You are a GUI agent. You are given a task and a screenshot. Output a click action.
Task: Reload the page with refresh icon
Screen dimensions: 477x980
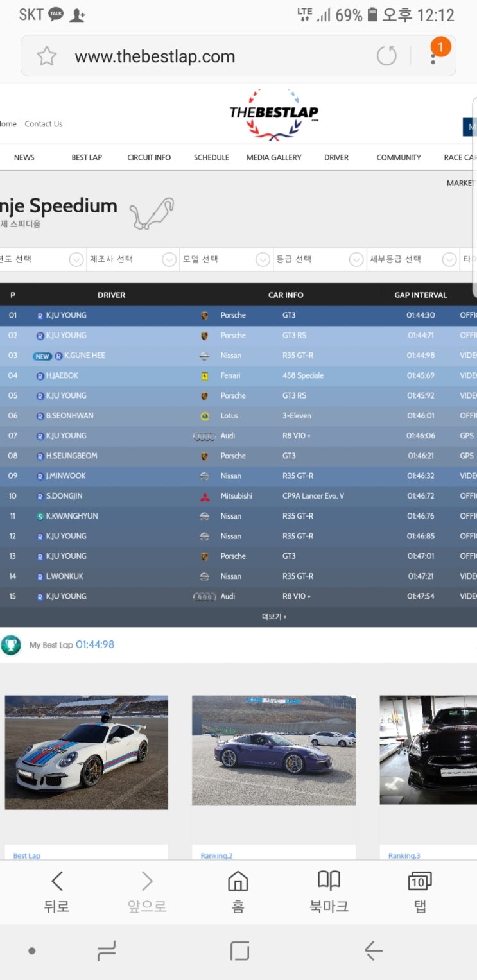click(x=386, y=56)
